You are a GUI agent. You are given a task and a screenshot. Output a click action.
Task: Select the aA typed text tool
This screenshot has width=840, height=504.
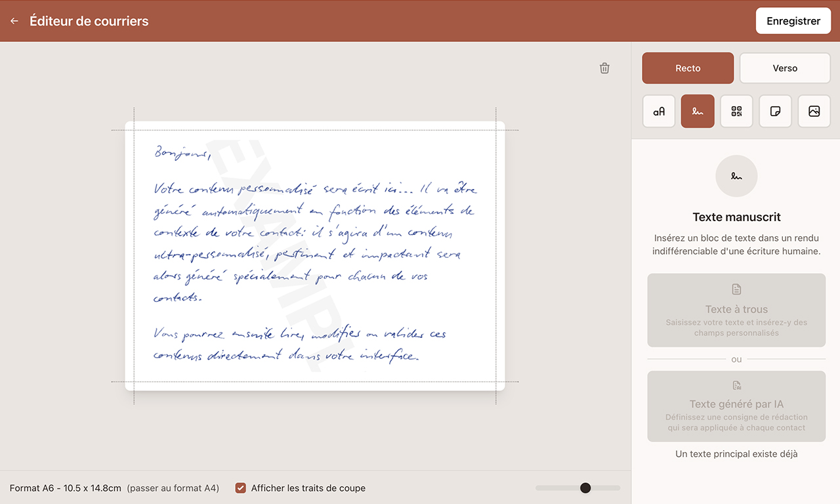658,111
